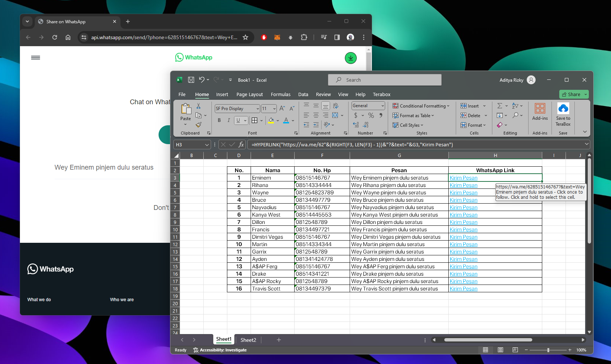Click the Merge & Center icon
This screenshot has height=364, width=611.
click(x=335, y=115)
